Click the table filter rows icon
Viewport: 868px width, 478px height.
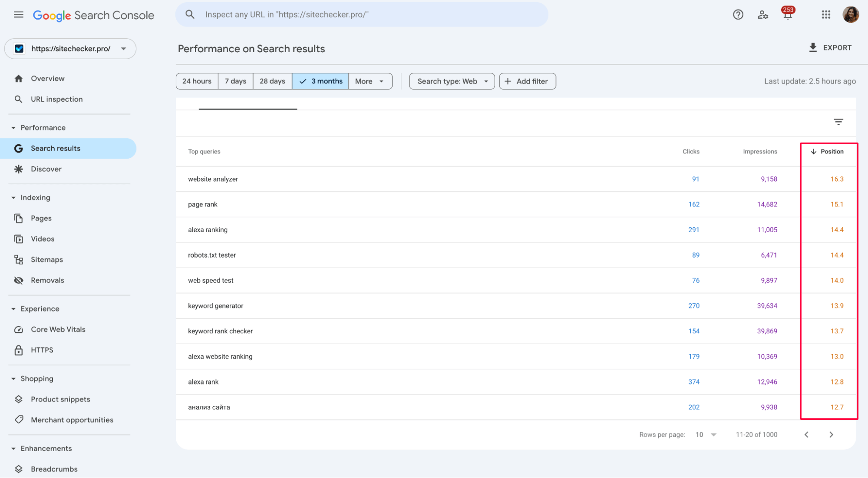(x=838, y=122)
